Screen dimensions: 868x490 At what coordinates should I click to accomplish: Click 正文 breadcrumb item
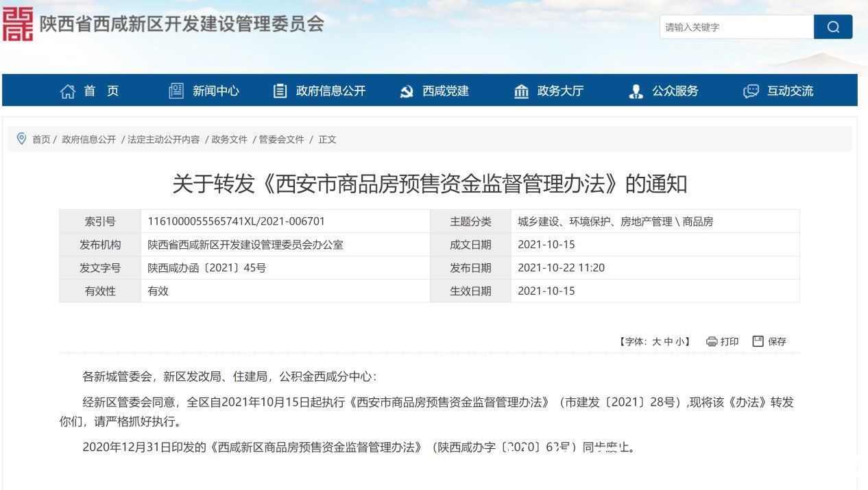pos(327,139)
